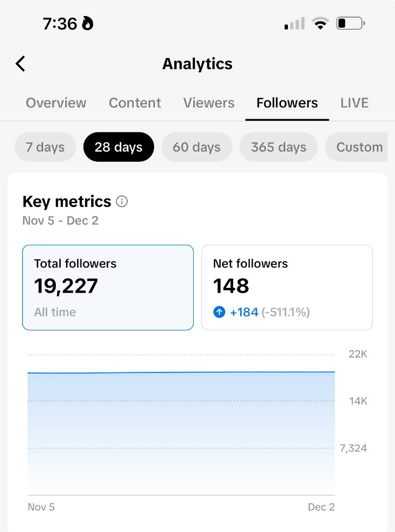The image size is (395, 532).
Task: Switch to the Overview tab
Action: [x=56, y=103]
